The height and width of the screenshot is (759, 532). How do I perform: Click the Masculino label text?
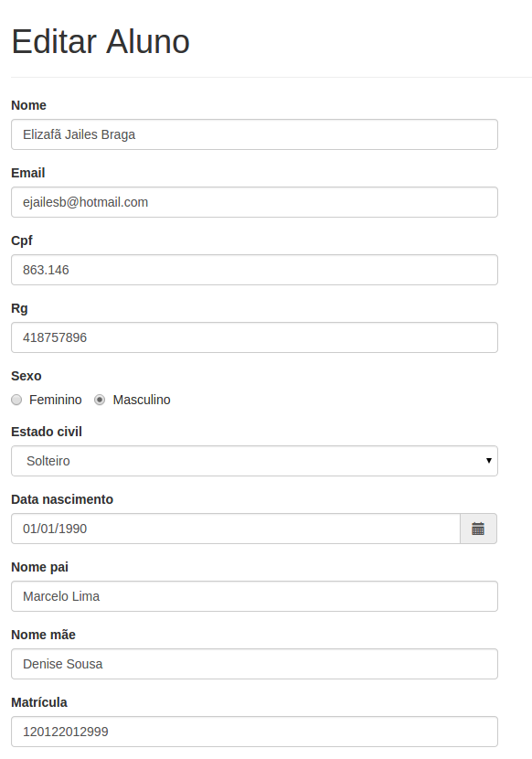point(142,400)
